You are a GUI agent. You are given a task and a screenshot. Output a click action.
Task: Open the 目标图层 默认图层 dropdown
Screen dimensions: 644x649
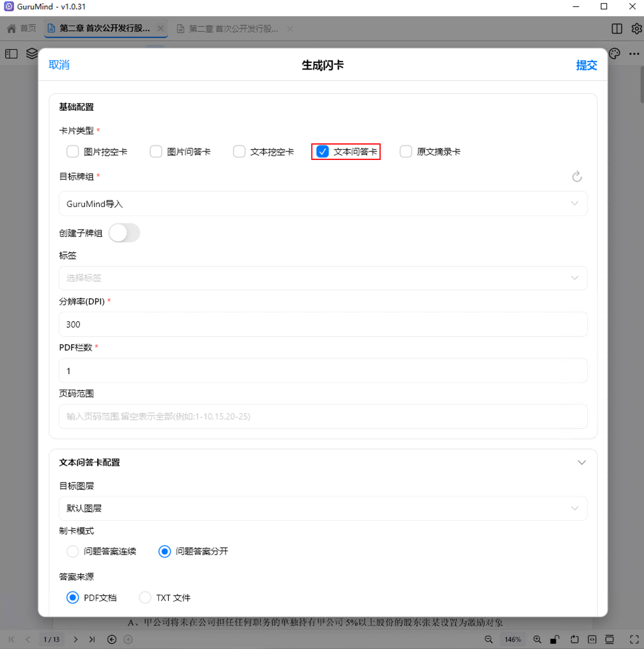pyautogui.click(x=323, y=509)
